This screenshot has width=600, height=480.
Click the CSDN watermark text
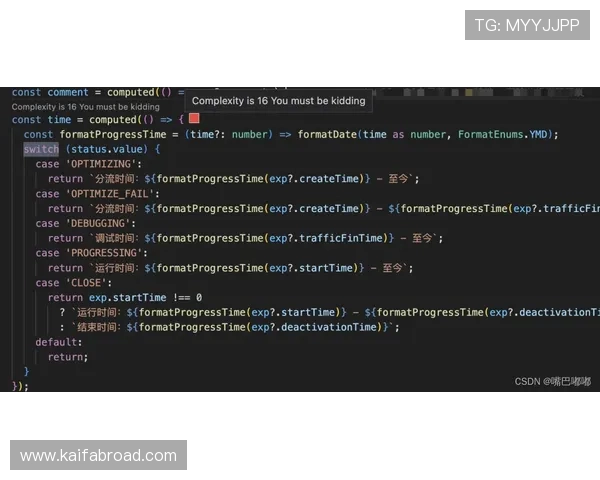point(552,381)
